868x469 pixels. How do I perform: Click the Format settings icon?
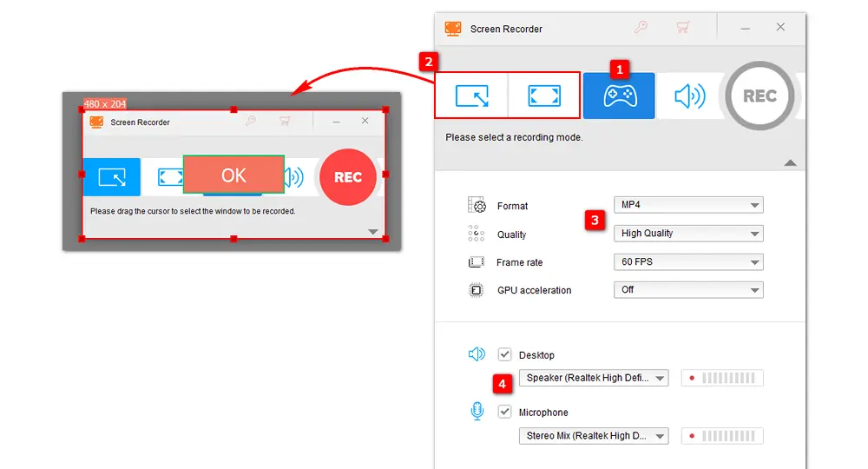tap(477, 206)
